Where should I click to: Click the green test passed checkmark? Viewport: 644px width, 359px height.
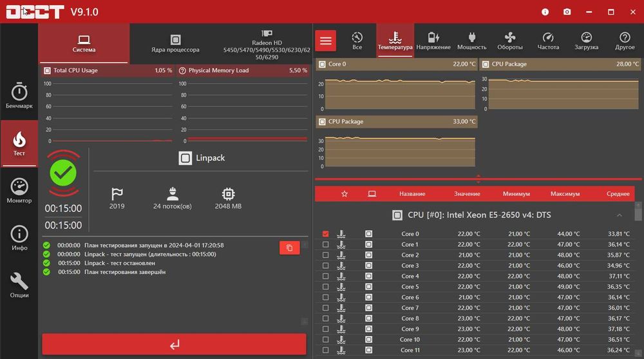[x=63, y=173]
